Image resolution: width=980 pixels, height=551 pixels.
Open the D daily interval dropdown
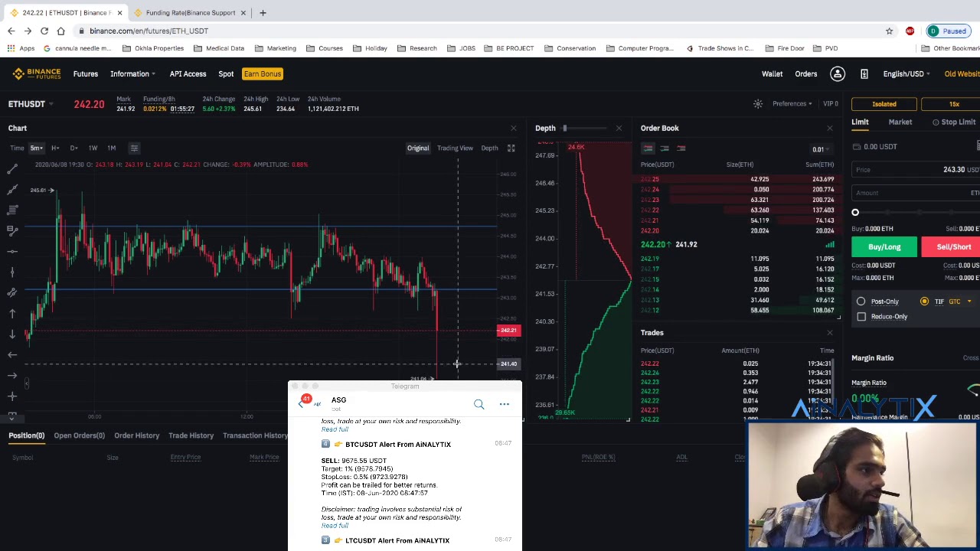pyautogui.click(x=73, y=148)
